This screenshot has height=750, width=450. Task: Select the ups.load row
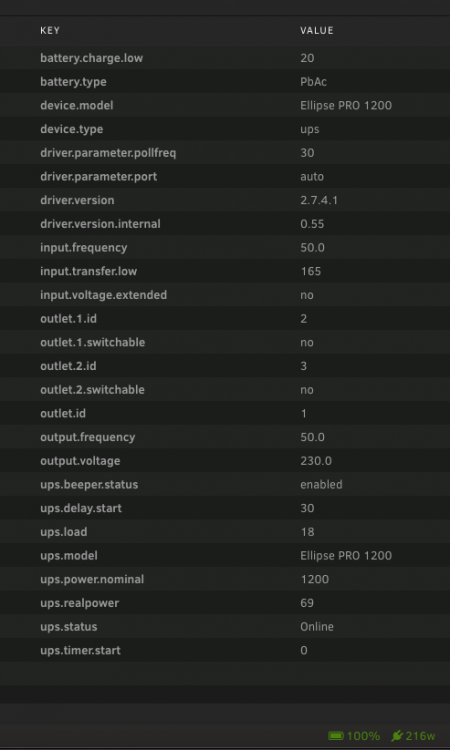pos(225,532)
